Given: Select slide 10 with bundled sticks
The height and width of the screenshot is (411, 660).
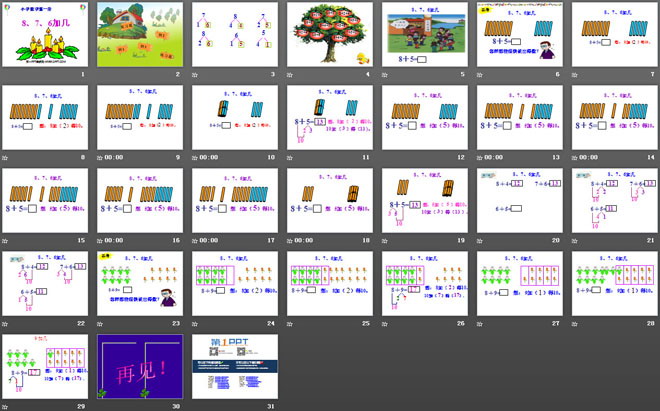Looking at the screenshot, I should tap(235, 117).
